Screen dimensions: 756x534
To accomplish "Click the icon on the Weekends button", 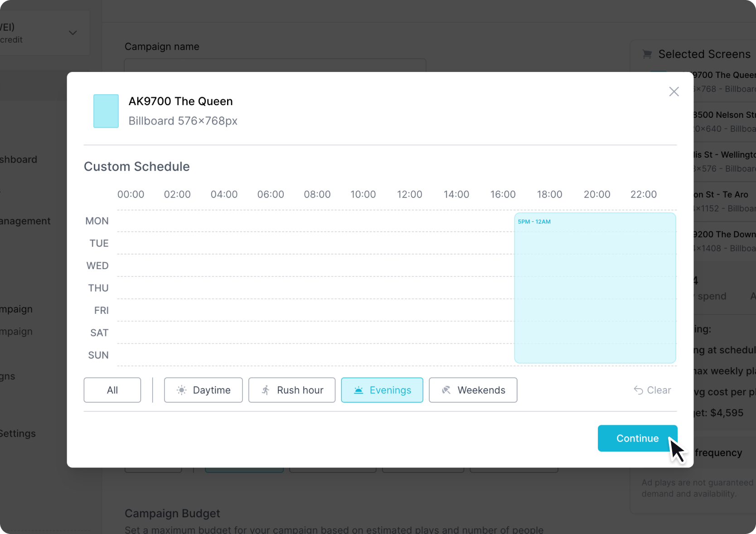I will pos(446,390).
